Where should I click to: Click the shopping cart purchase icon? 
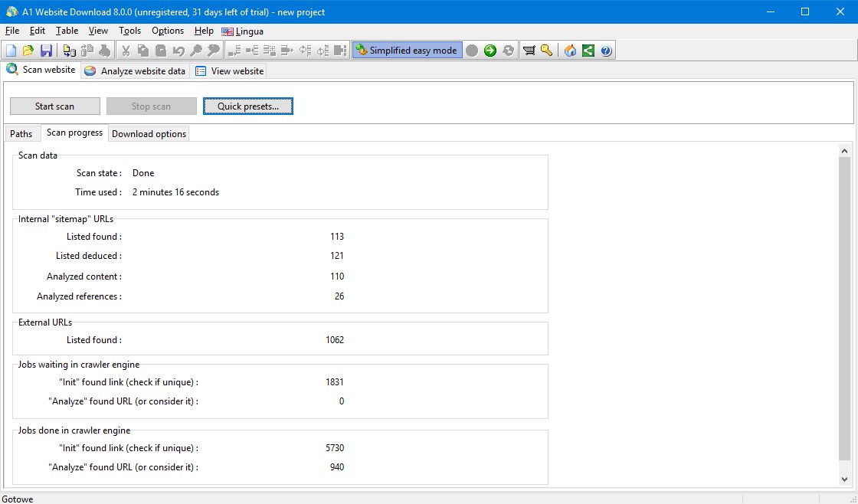529,51
